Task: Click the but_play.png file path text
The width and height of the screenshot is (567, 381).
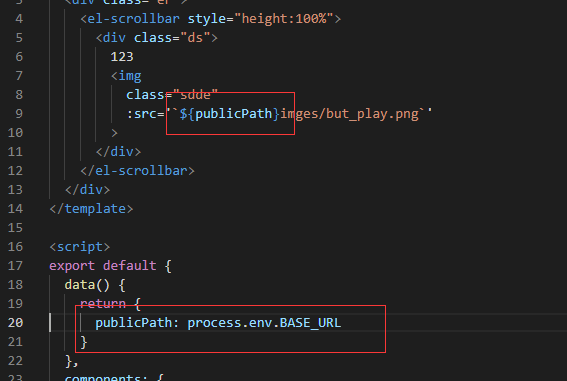Action: (x=372, y=114)
